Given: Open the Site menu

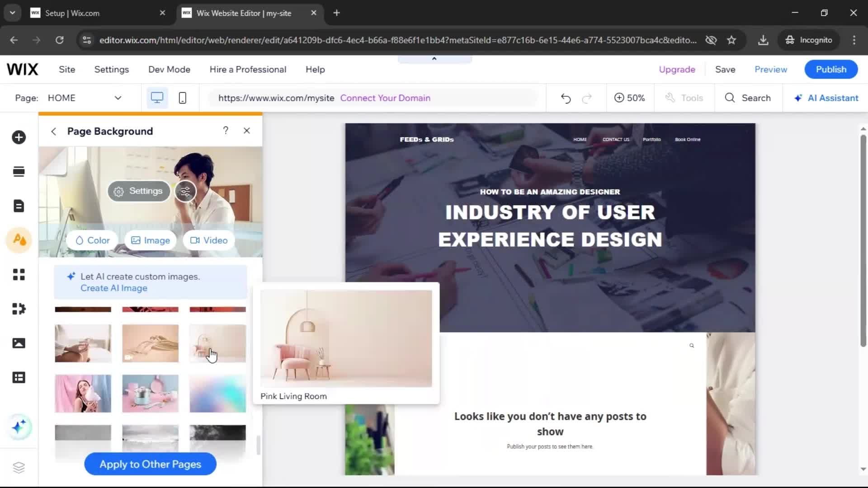Looking at the screenshot, I should pyautogui.click(x=67, y=70).
